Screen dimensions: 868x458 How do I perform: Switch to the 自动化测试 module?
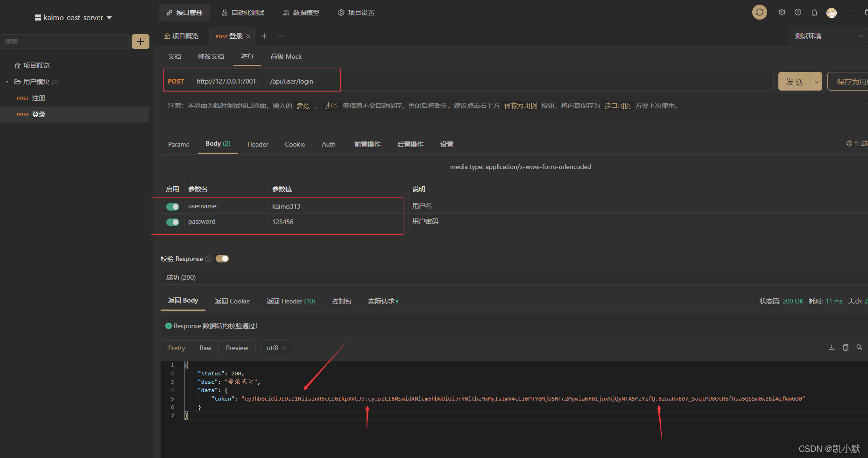243,13
